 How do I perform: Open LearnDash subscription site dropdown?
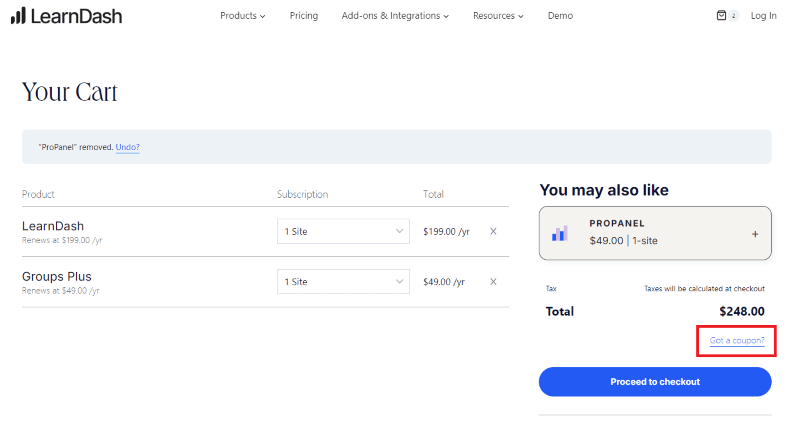pos(343,231)
